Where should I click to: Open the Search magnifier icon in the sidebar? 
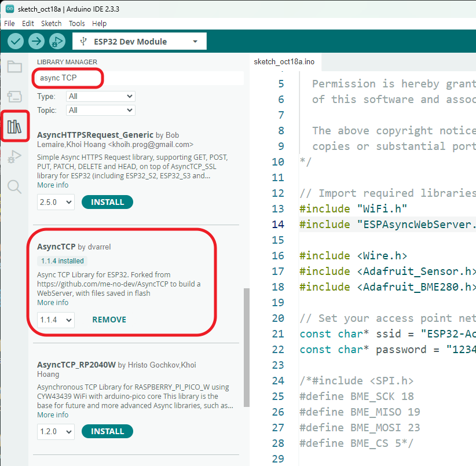point(14,186)
